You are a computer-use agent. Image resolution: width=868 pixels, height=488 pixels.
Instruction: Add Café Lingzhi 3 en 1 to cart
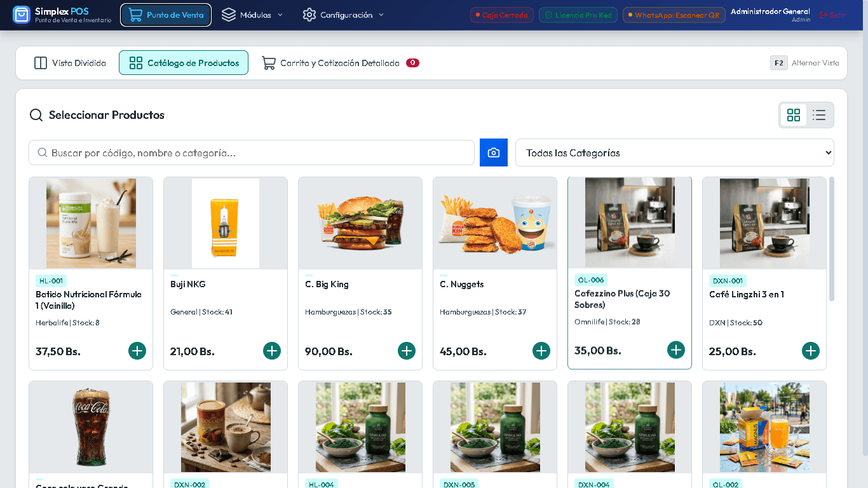pyautogui.click(x=811, y=351)
